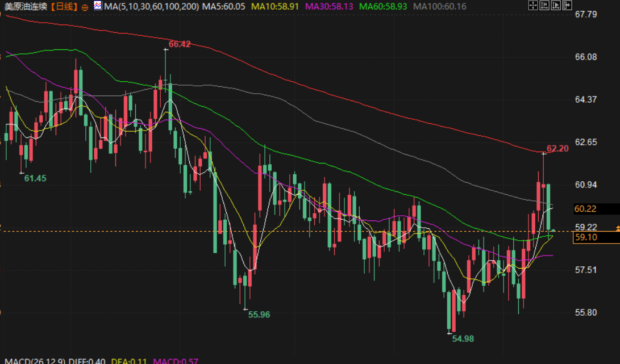Click the 美原油连续 instrument name

click(26, 6)
